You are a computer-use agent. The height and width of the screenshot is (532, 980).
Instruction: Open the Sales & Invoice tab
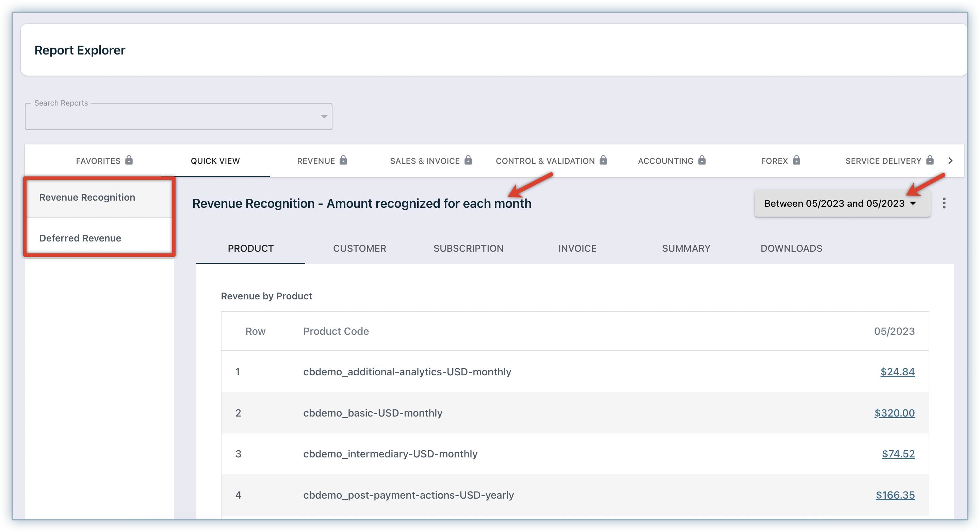[x=431, y=161]
